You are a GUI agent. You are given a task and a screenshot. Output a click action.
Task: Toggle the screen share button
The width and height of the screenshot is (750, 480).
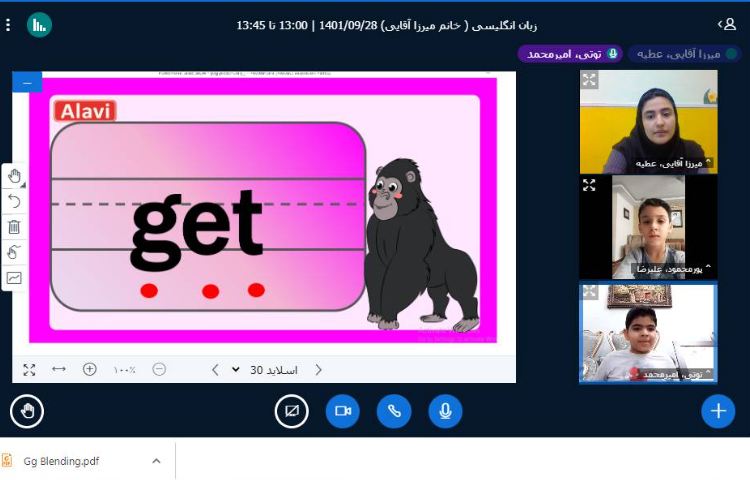pyautogui.click(x=291, y=411)
